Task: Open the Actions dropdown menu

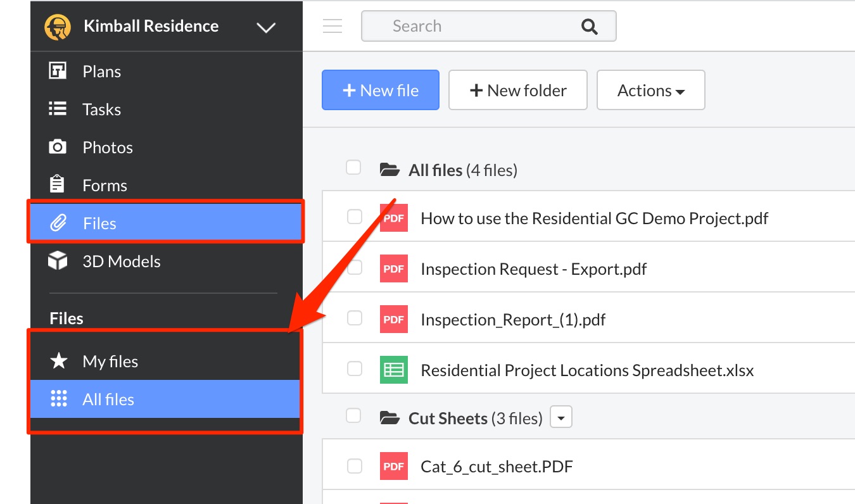Action: coord(650,91)
